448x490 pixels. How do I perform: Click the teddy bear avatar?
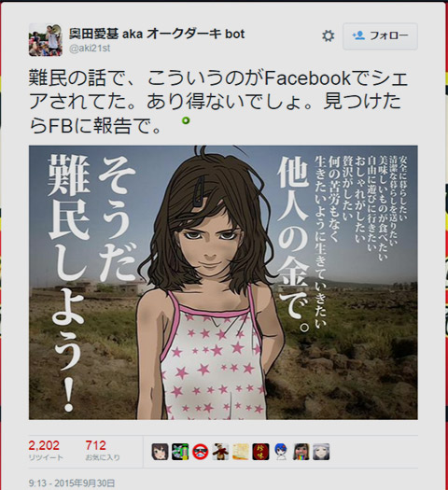pos(220,452)
